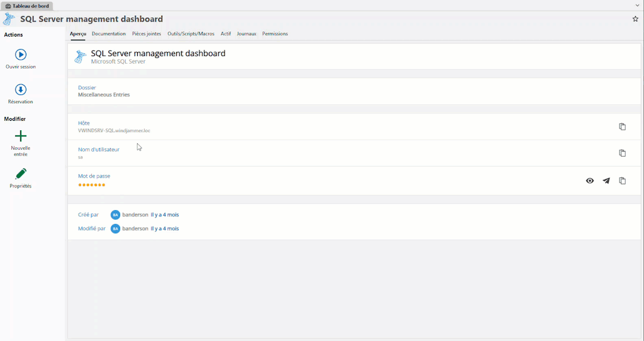
Task: Open Propriétés with the pencil icon
Action: 21,174
